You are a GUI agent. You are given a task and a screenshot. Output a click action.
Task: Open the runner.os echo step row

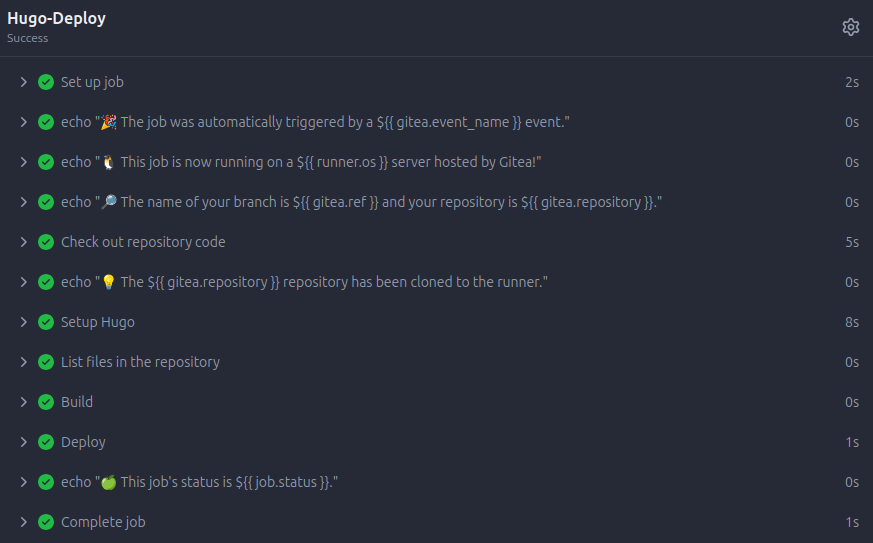pos(300,162)
